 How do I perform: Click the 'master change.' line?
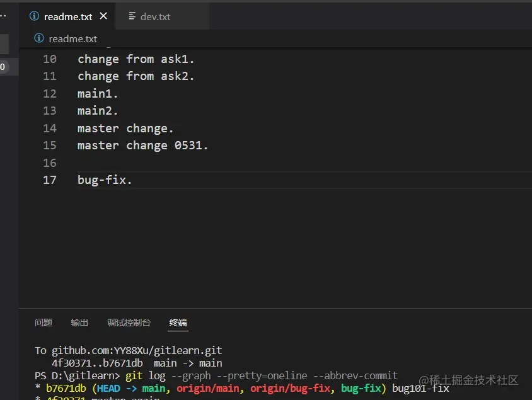[125, 129]
